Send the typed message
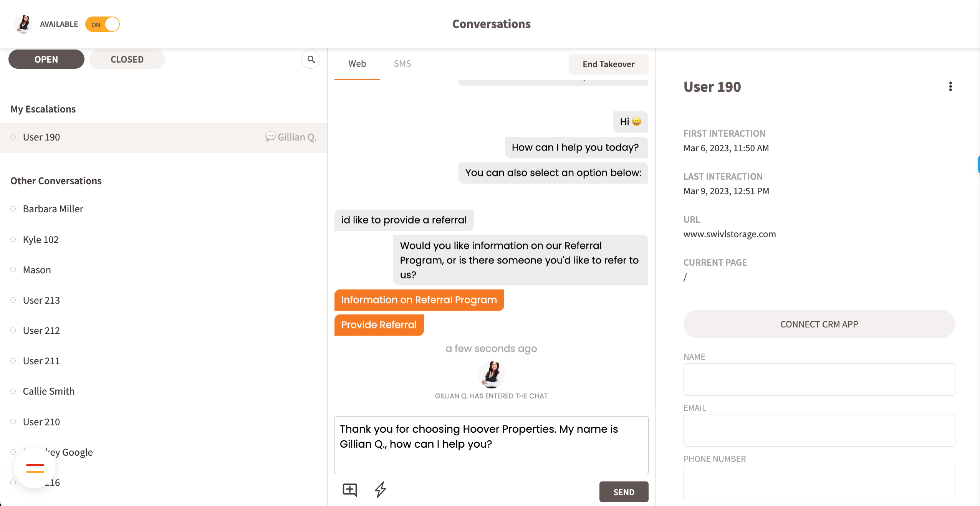 623,492
